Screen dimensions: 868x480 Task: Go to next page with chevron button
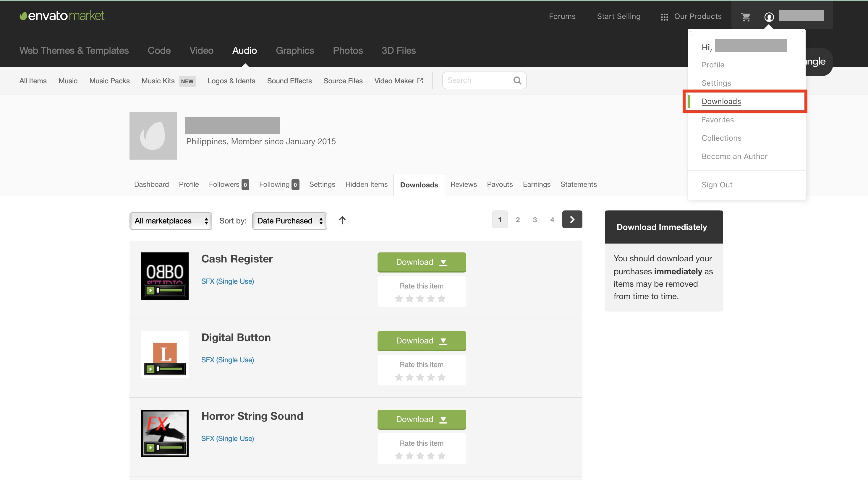click(x=572, y=220)
